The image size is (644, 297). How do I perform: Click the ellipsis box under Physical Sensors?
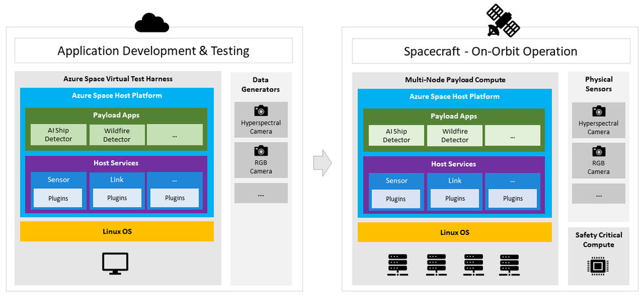(x=599, y=193)
